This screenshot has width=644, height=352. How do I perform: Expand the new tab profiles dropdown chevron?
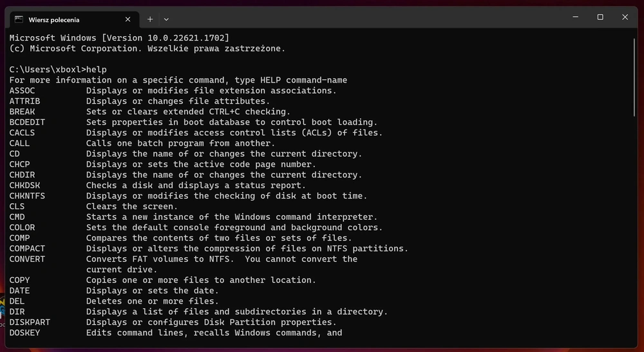point(166,19)
